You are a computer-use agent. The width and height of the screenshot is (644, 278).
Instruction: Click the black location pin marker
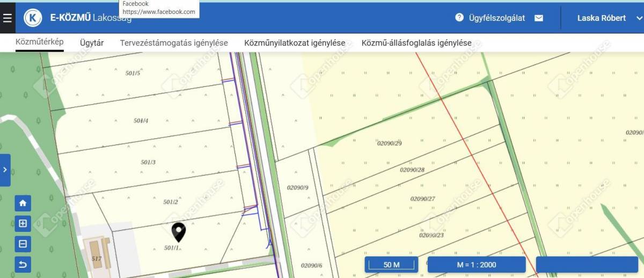click(179, 232)
